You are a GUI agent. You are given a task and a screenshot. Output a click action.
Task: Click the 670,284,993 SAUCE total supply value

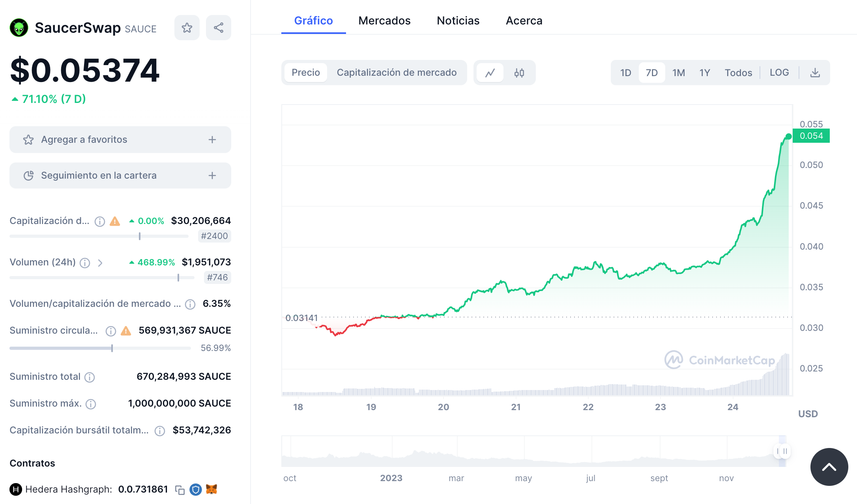(x=184, y=377)
